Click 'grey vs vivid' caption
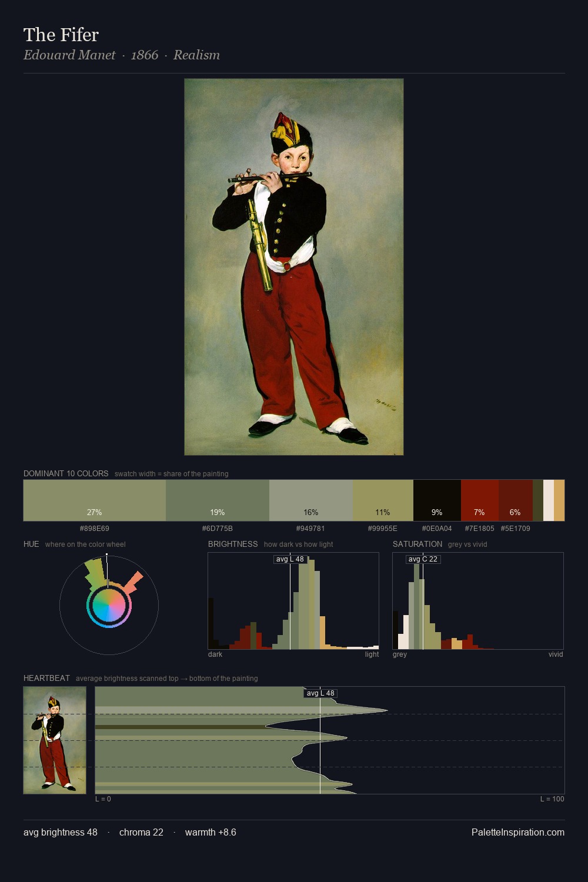The height and width of the screenshot is (882, 588). click(467, 544)
